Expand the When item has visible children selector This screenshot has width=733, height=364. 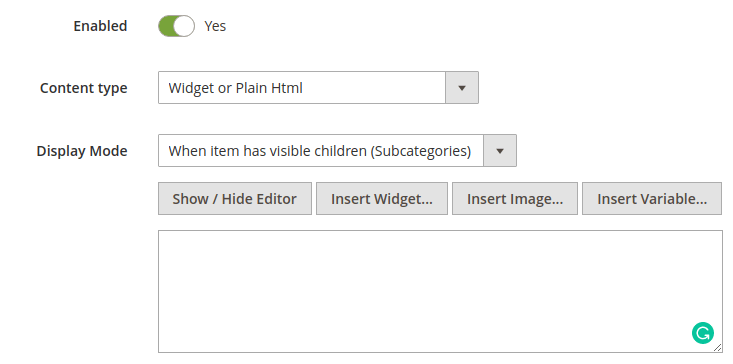[x=337, y=150]
